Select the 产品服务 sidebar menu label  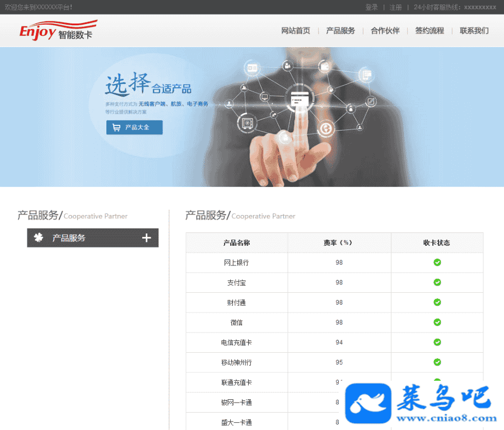point(69,238)
